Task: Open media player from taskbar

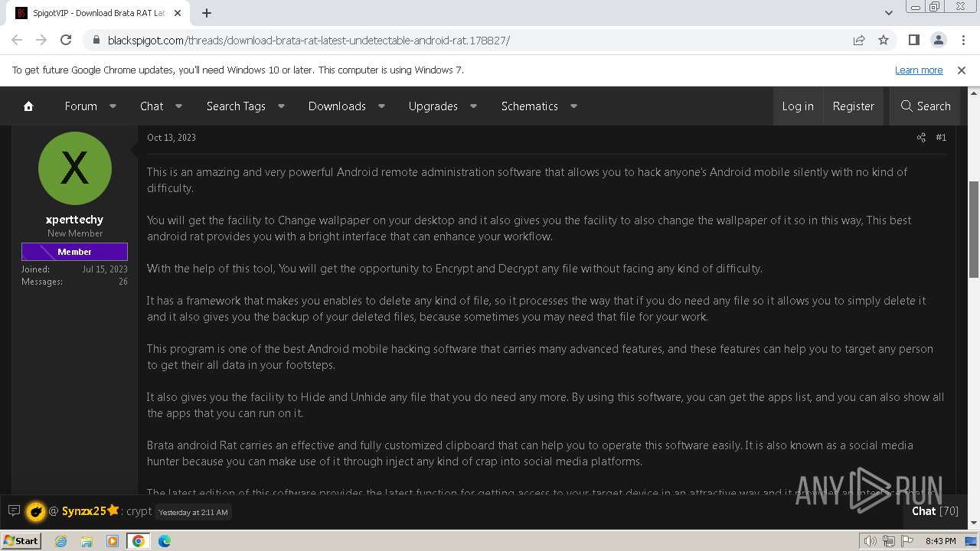Action: pos(113,541)
